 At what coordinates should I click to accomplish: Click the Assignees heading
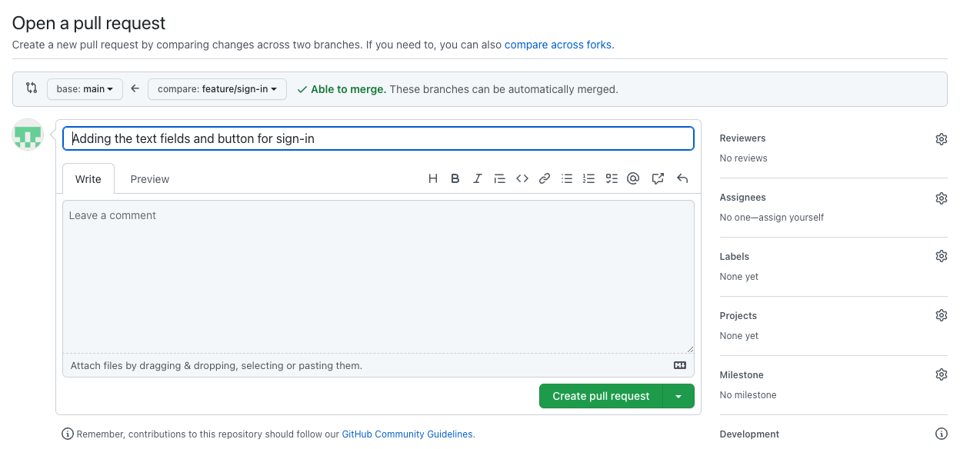[x=742, y=198]
